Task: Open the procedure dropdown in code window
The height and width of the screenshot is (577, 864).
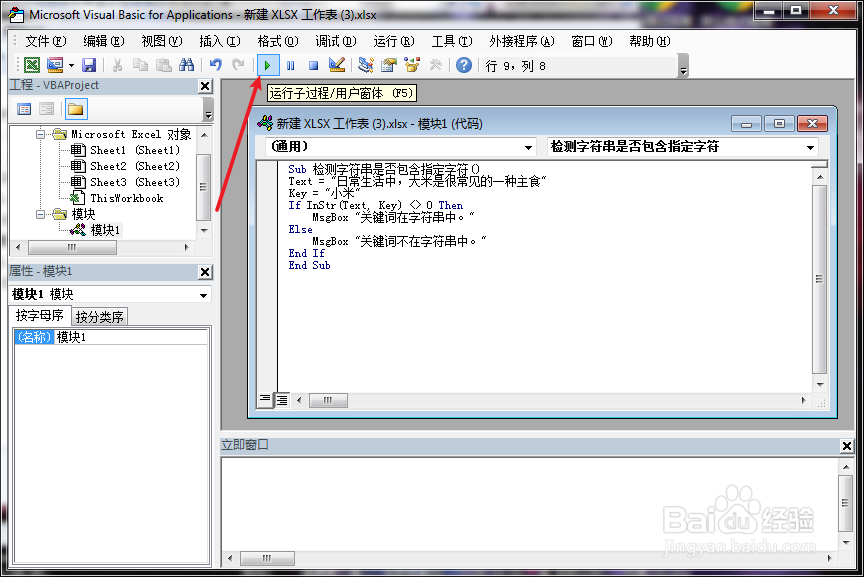Action: click(810, 147)
